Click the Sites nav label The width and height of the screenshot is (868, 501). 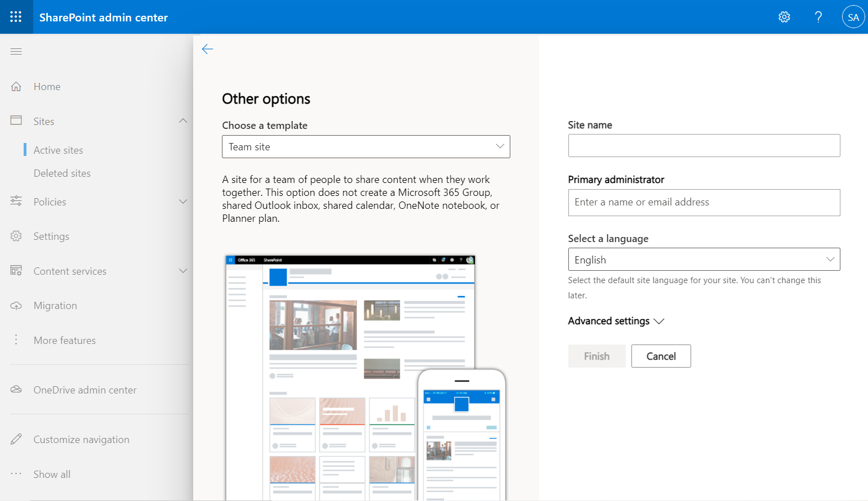click(x=44, y=122)
